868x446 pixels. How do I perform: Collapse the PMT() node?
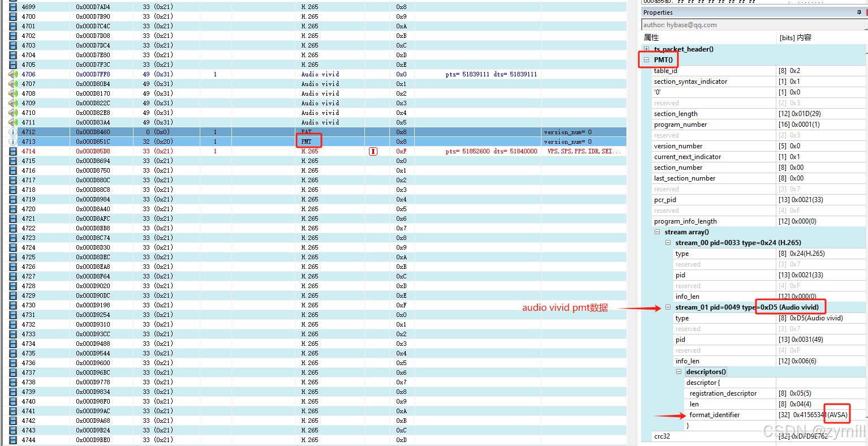coord(647,59)
